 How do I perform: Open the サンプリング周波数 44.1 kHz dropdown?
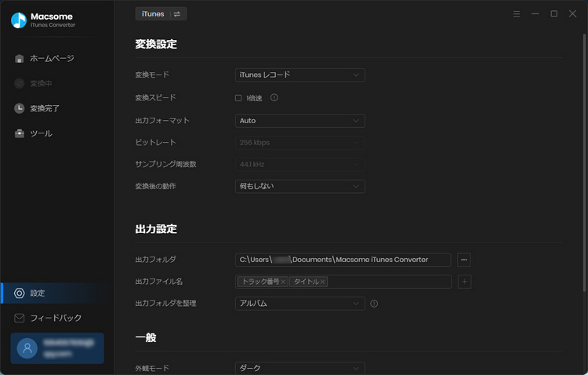point(300,165)
